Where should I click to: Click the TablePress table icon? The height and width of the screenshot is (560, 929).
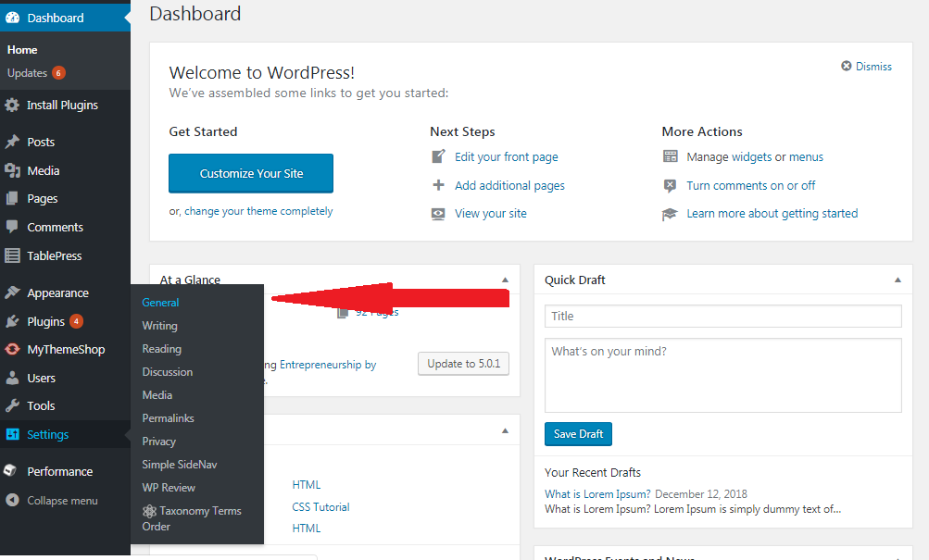(x=12, y=255)
